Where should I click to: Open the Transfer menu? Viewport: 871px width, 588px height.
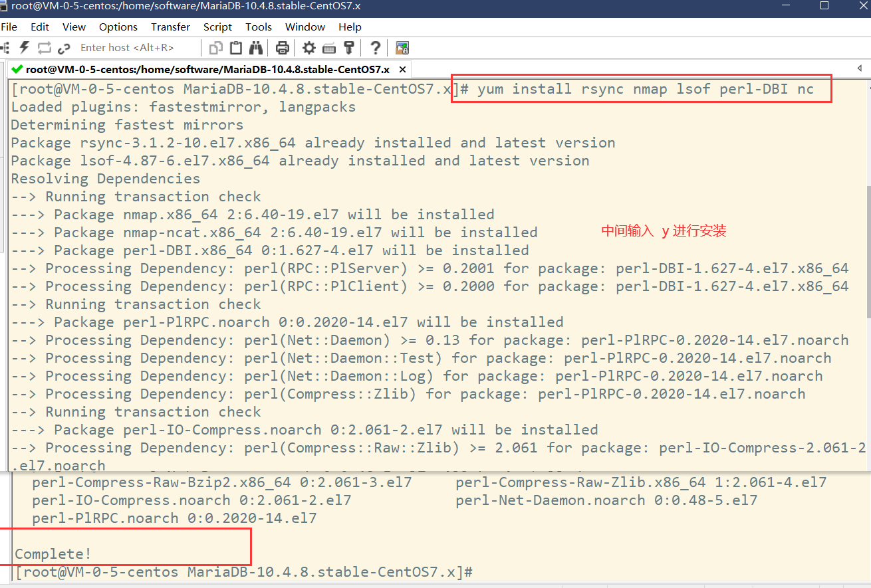(170, 27)
